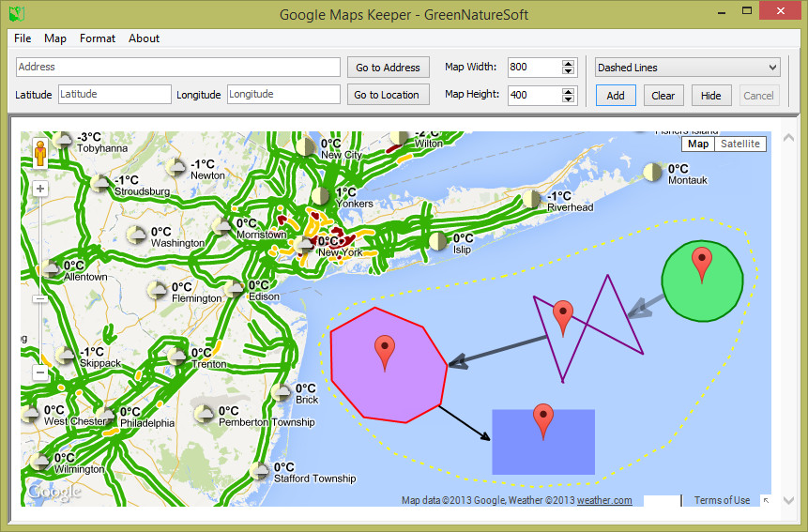The height and width of the screenshot is (532, 808).
Task: Click the Trenton weather icon
Action: (x=176, y=356)
